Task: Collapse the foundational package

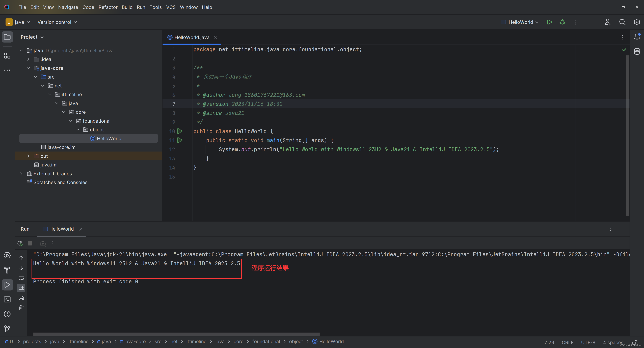Action: click(71, 121)
